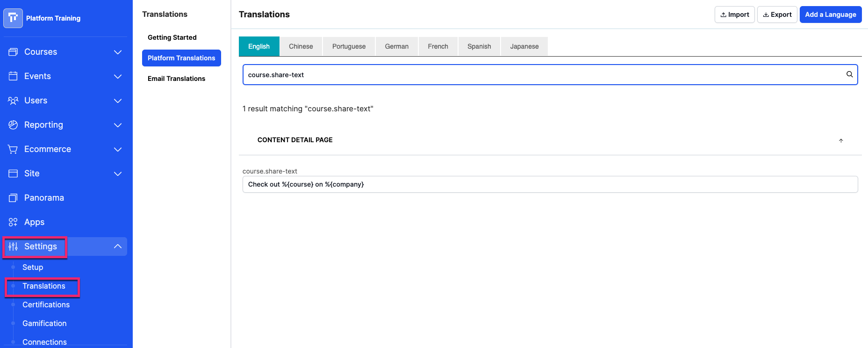Open Connections under Settings

pyautogui.click(x=44, y=342)
